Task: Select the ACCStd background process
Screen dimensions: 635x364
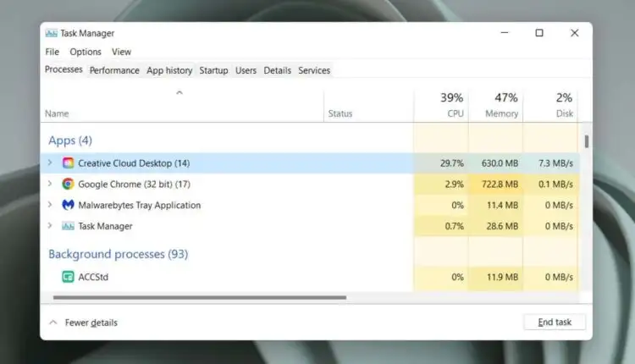Action: 310,277
